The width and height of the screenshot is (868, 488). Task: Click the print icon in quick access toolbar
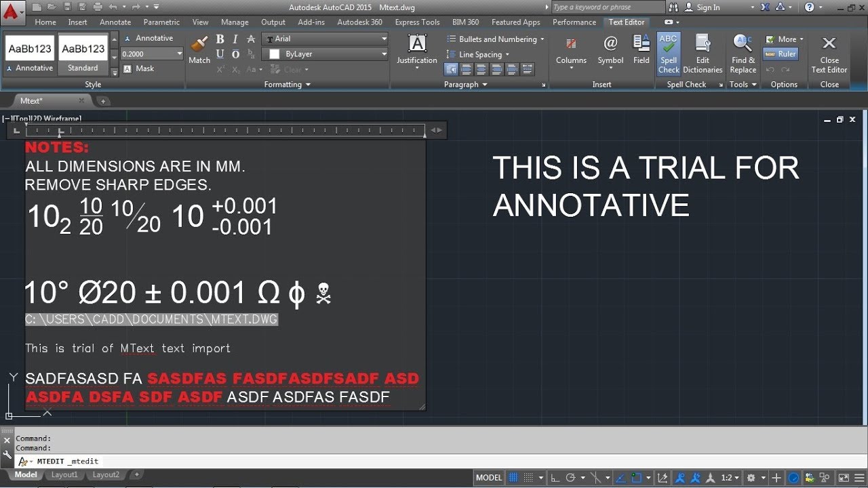(x=98, y=7)
